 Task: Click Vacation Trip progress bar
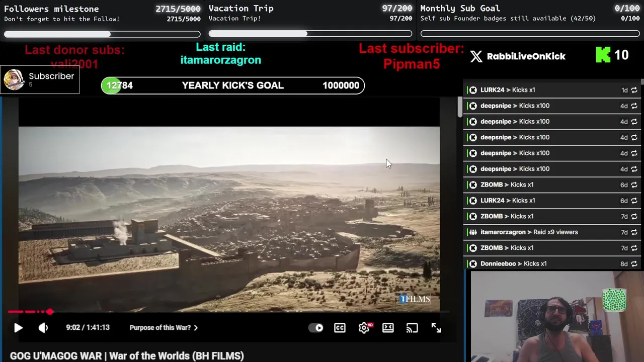[x=310, y=34]
